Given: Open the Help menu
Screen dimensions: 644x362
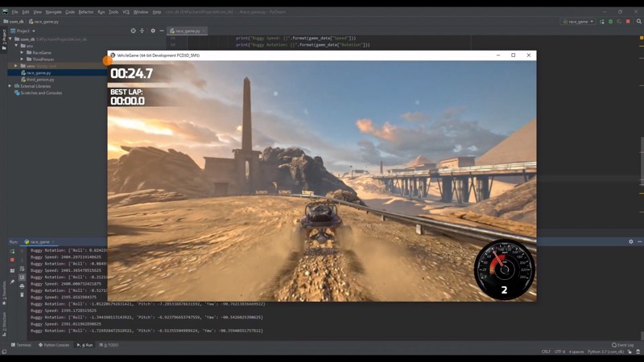Looking at the screenshot, I should point(157,12).
